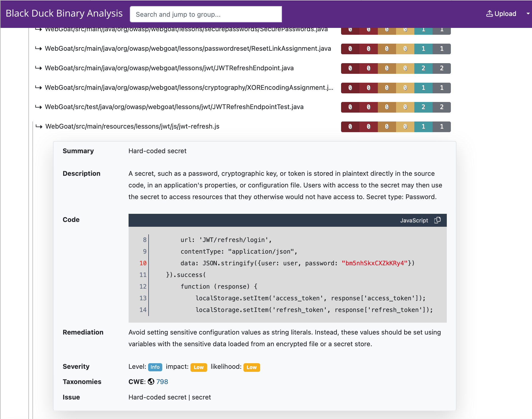Click the JavaScript language label
The image size is (532, 419).
[x=414, y=220]
